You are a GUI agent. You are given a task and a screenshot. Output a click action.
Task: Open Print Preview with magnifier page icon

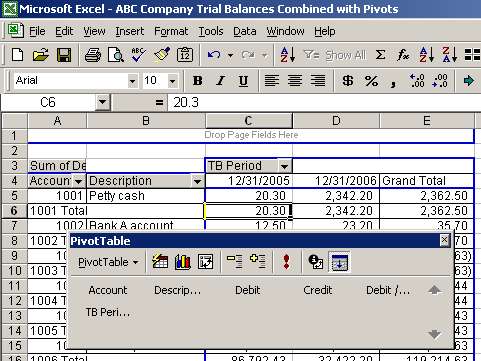pyautogui.click(x=115, y=55)
